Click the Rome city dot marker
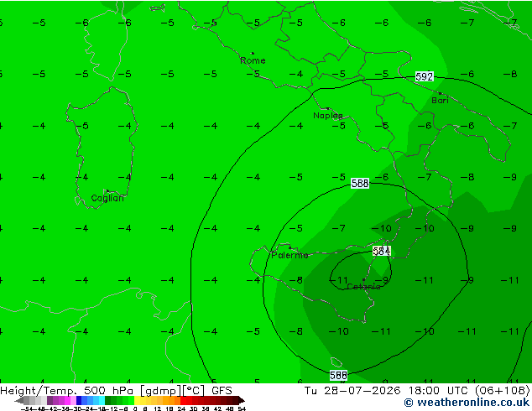This screenshot has height=411, width=532. click(253, 53)
